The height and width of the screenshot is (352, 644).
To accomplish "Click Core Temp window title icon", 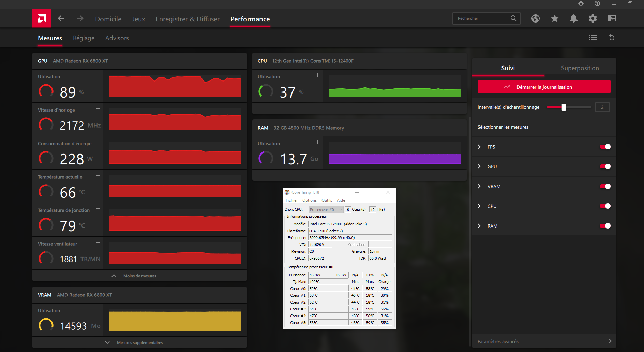I will 287,192.
